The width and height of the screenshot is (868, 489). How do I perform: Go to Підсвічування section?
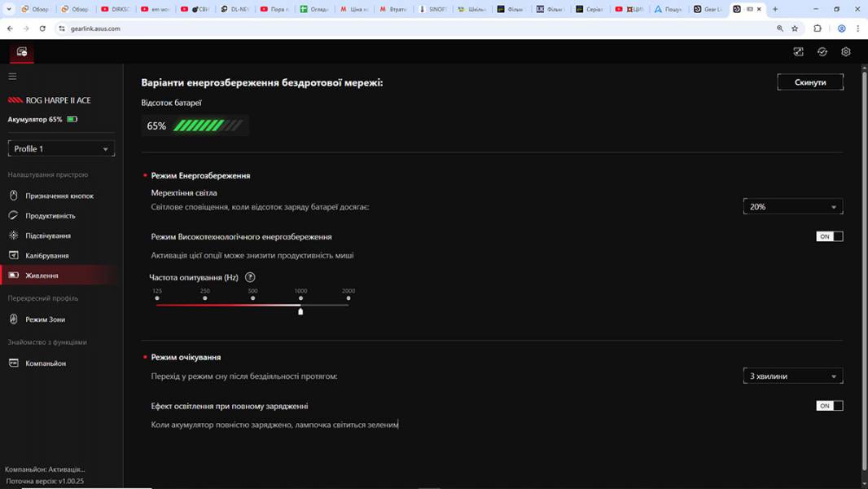click(47, 236)
